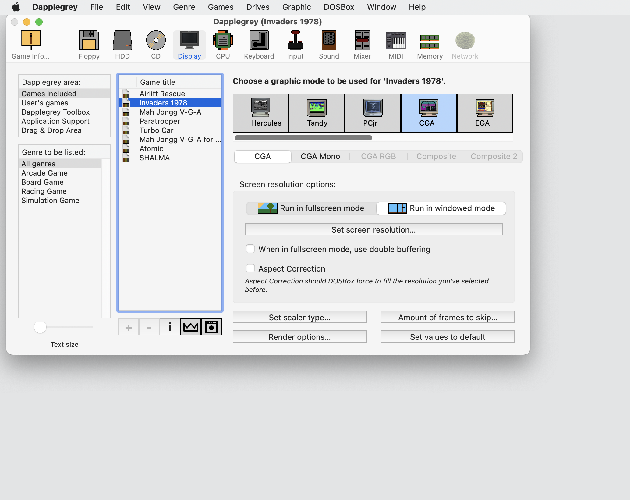Open the MIDI settings icon

click(396, 44)
